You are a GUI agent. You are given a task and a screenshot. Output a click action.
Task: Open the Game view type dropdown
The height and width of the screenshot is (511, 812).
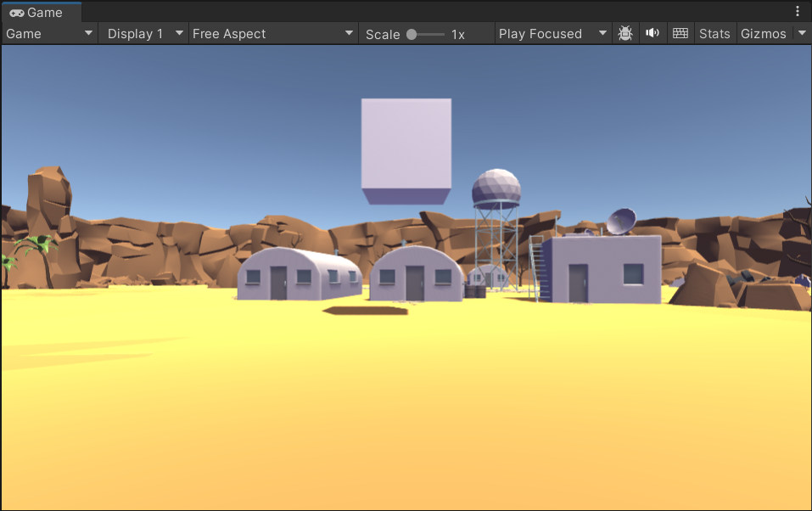(49, 34)
